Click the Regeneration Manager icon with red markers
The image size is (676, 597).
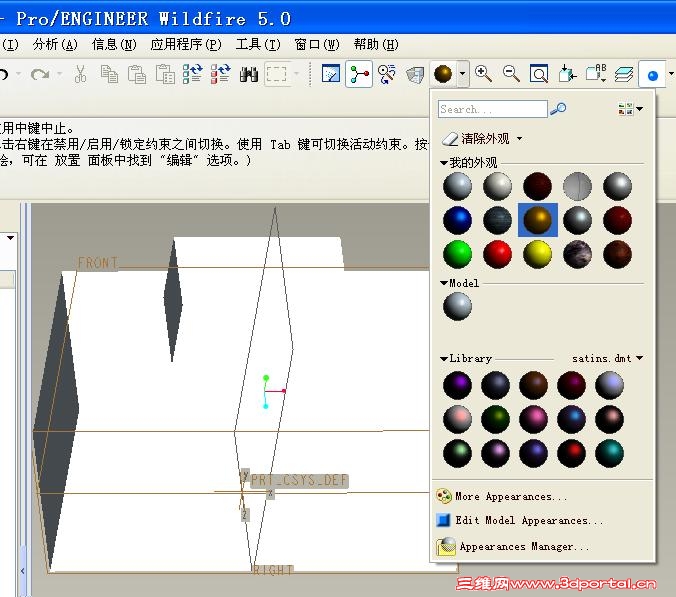tap(220, 74)
